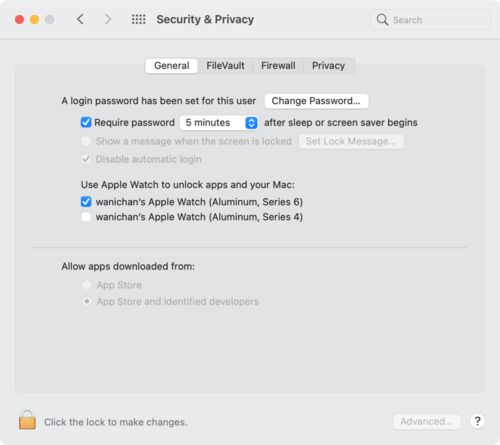
Task: Go back with the left chevron
Action: coord(80,19)
